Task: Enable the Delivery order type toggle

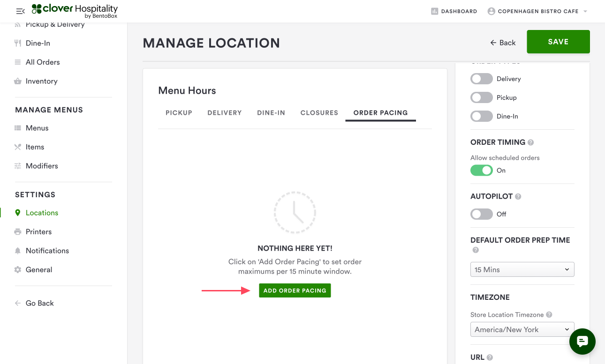Action: click(482, 79)
